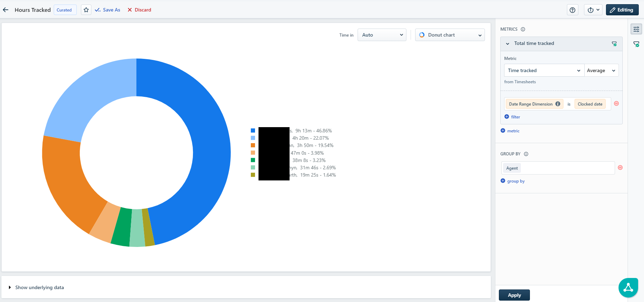Open the help question mark icon
This screenshot has width=644, height=302.
[x=572, y=10]
